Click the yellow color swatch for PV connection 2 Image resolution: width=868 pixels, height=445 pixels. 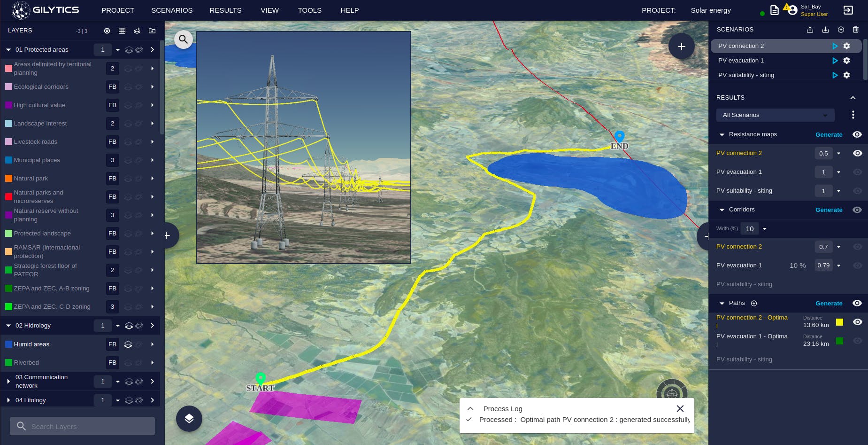tap(839, 322)
